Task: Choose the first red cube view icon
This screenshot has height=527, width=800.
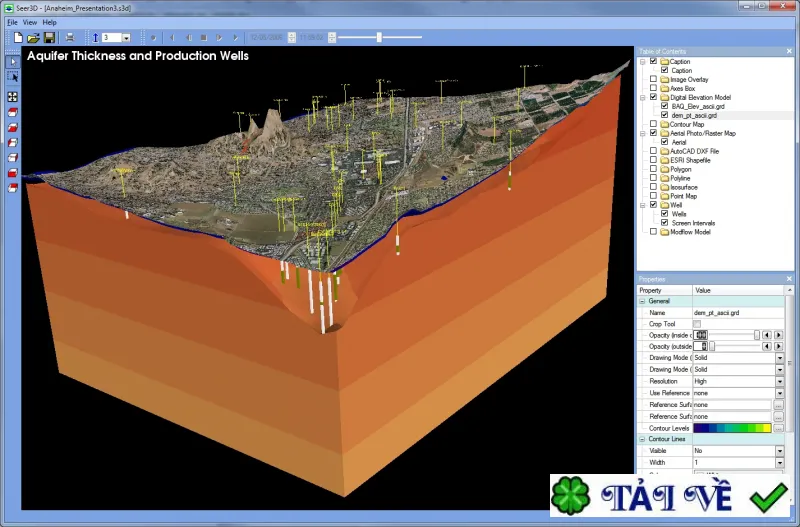Action: click(13, 112)
